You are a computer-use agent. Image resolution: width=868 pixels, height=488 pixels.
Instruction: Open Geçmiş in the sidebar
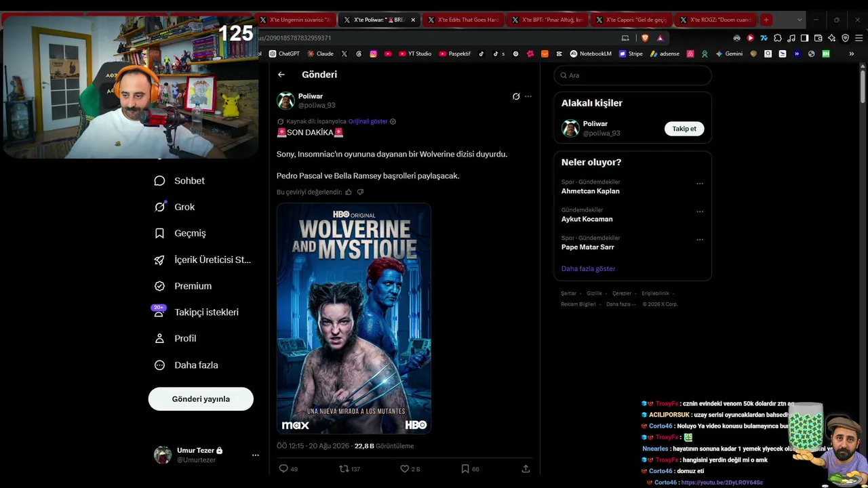point(180,233)
